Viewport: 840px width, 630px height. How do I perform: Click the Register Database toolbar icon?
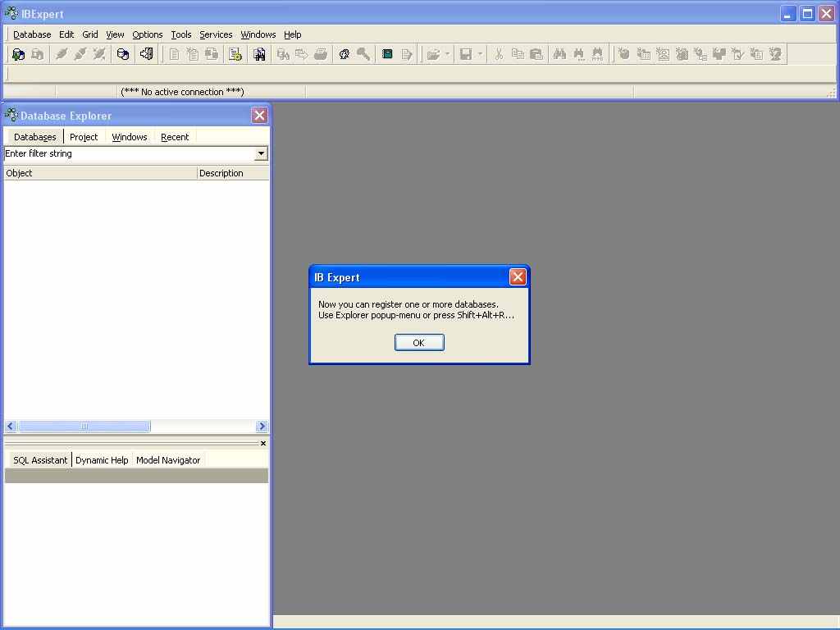(x=18, y=54)
